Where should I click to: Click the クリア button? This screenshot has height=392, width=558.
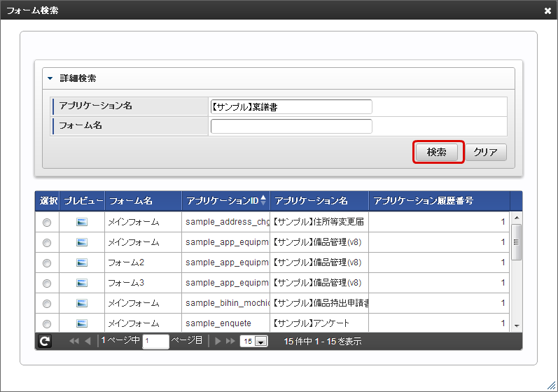(486, 152)
